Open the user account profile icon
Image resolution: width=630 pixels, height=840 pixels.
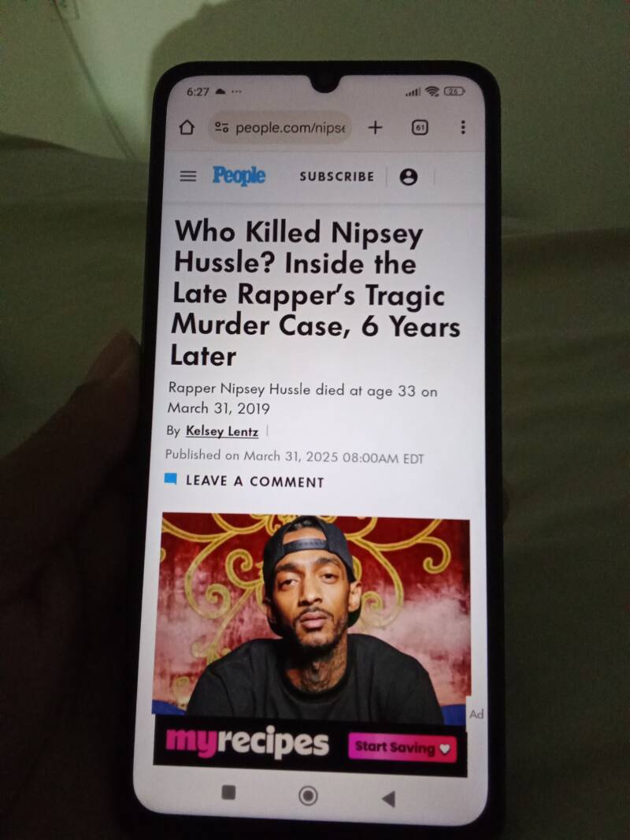(409, 177)
